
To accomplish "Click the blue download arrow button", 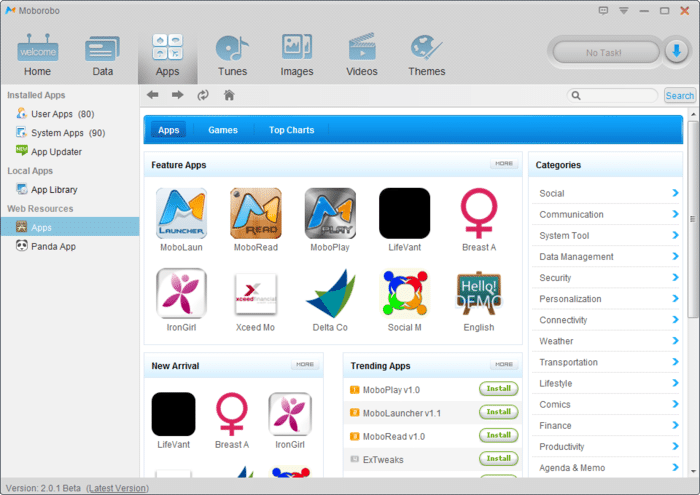I will 676,51.
